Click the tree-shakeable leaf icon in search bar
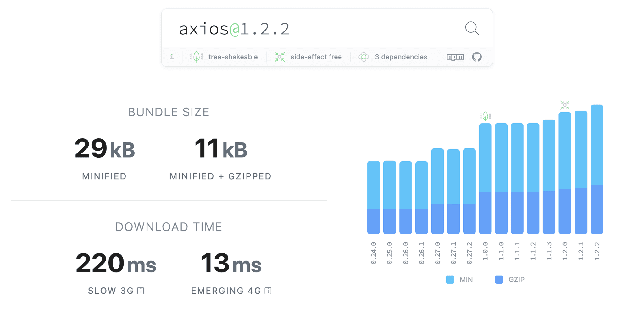The image size is (644, 312). point(197,57)
